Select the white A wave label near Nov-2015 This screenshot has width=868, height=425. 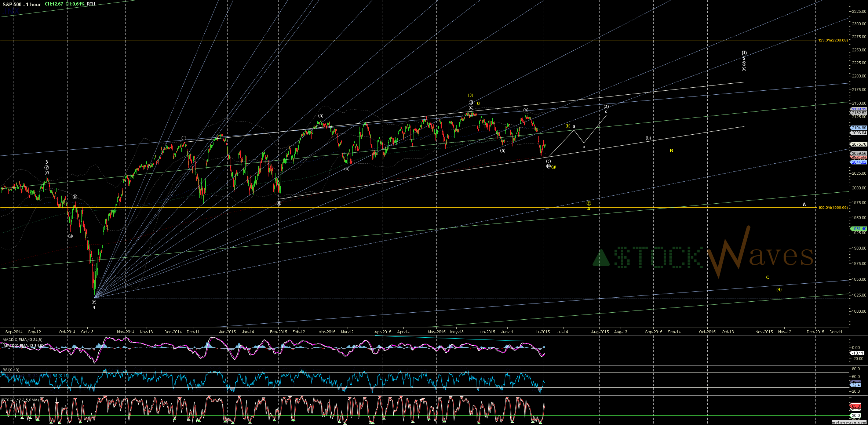[x=805, y=204]
